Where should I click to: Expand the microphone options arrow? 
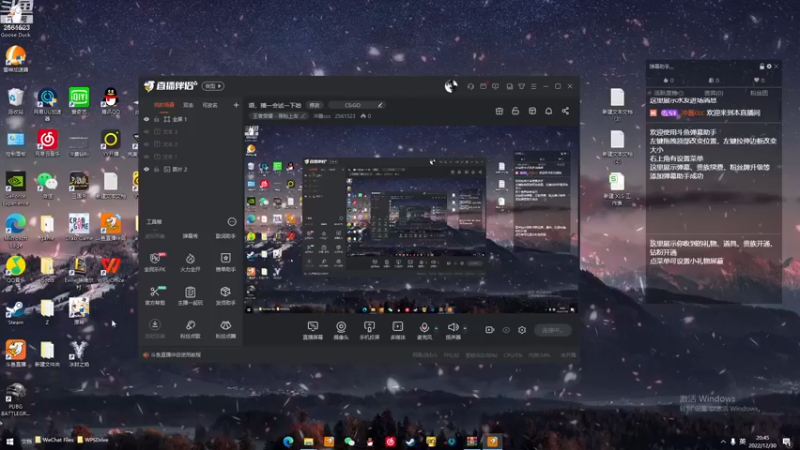[436, 328]
